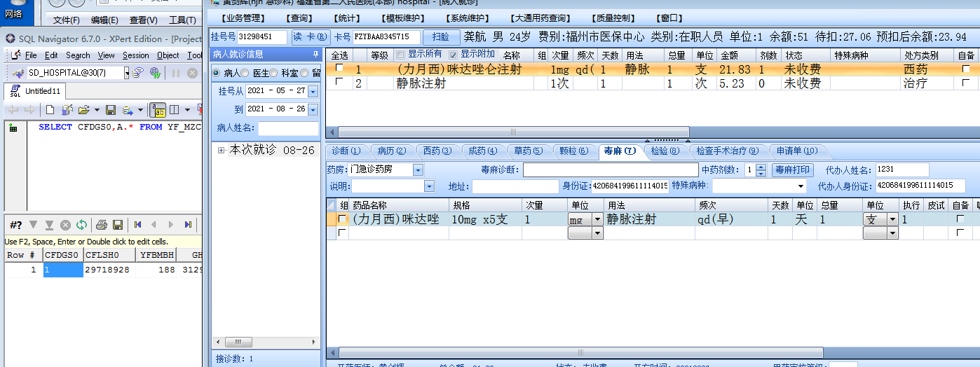Viewport: 980px width, 367px height.
Task: Switch to the 申请单⑩ tab
Action: point(796,151)
